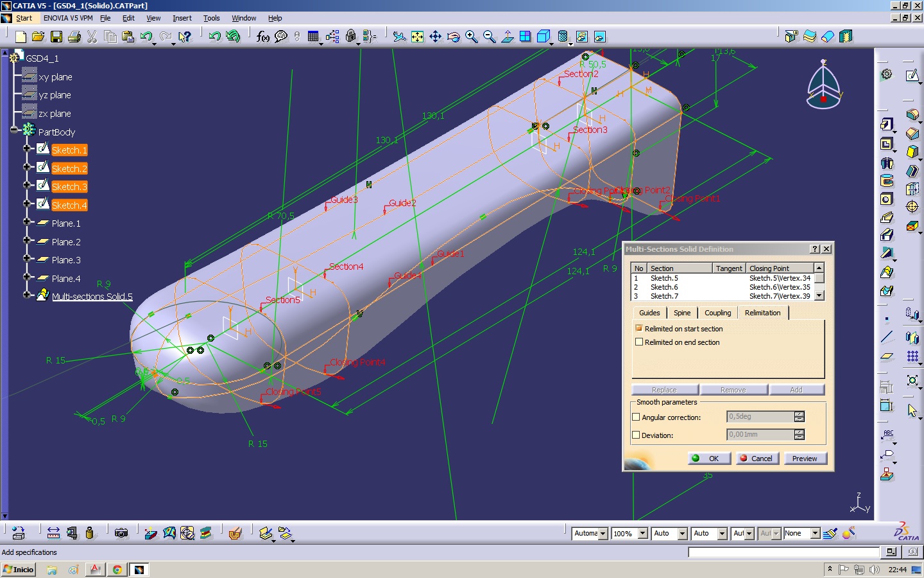The height and width of the screenshot is (578, 924).
Task: Click Fit All In view icon
Action: 417,37
